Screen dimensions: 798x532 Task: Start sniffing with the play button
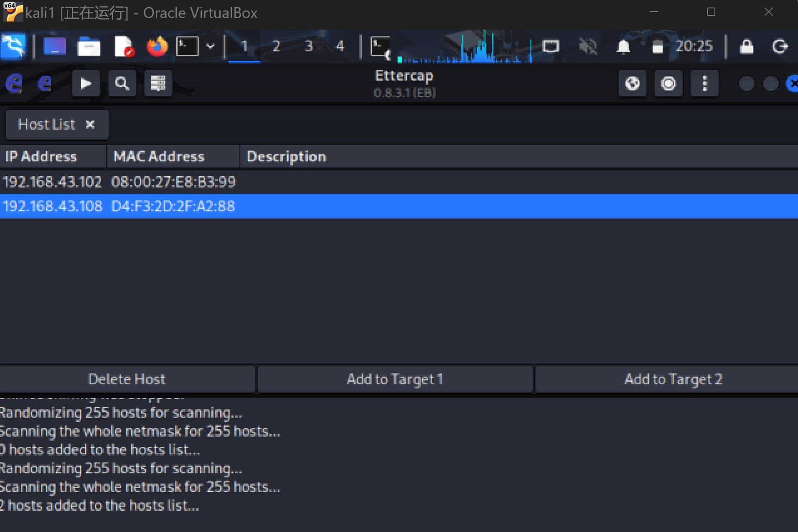tap(86, 84)
